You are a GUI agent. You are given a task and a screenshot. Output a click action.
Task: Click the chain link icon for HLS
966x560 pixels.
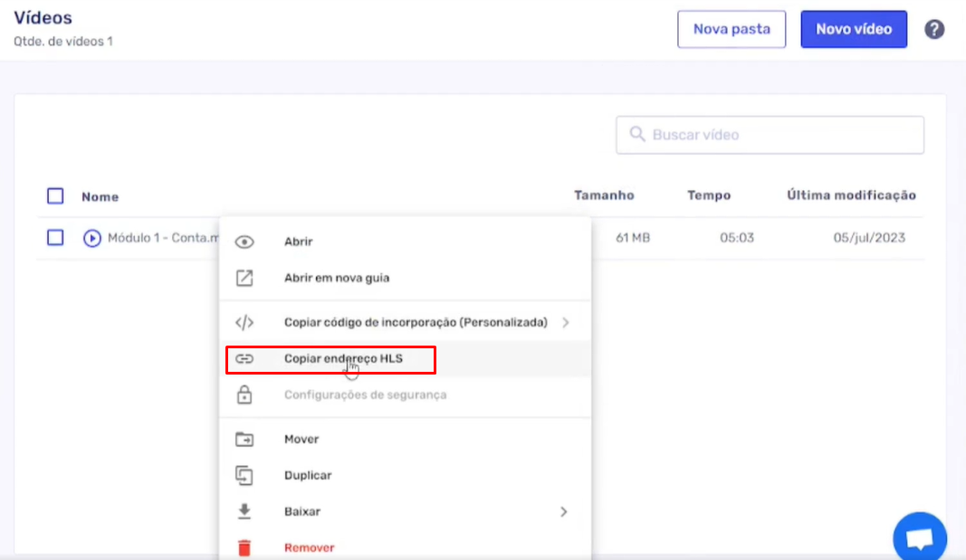pos(244,359)
